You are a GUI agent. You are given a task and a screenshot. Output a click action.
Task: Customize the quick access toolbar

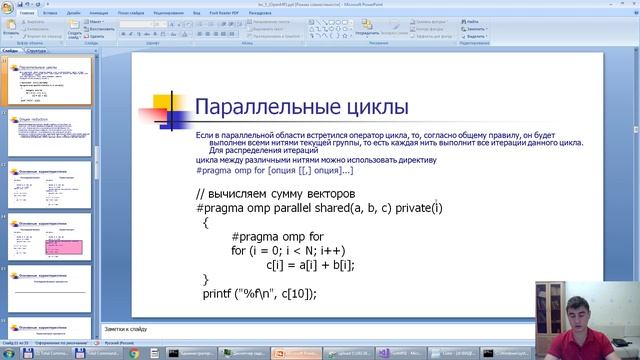point(48,4)
